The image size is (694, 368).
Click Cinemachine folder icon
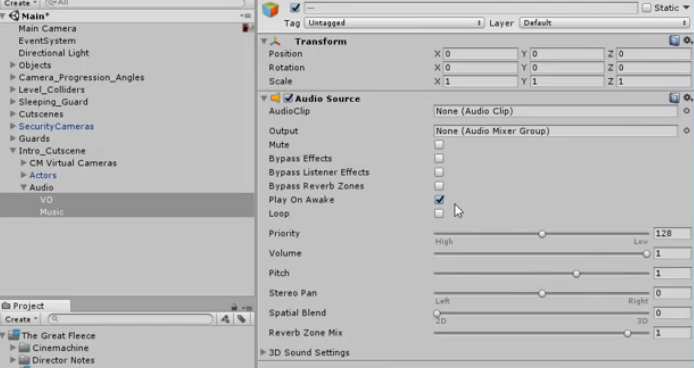(x=25, y=348)
